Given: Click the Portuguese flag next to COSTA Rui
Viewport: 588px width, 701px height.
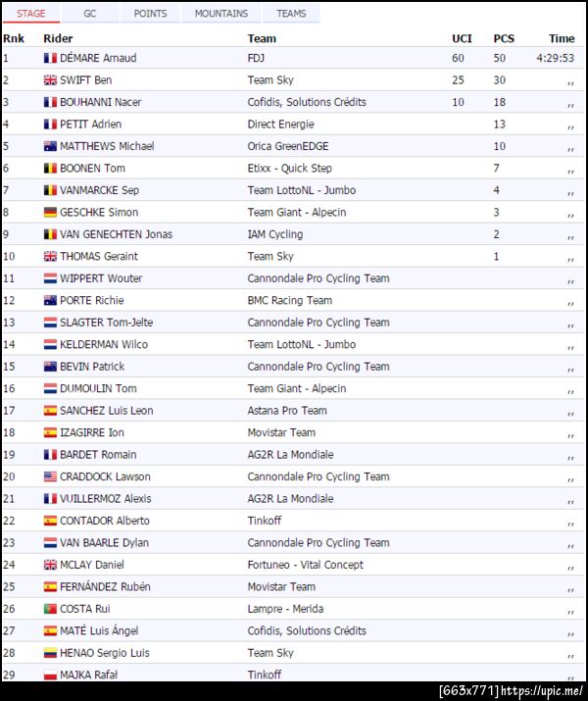Looking at the screenshot, I should click(x=50, y=609).
